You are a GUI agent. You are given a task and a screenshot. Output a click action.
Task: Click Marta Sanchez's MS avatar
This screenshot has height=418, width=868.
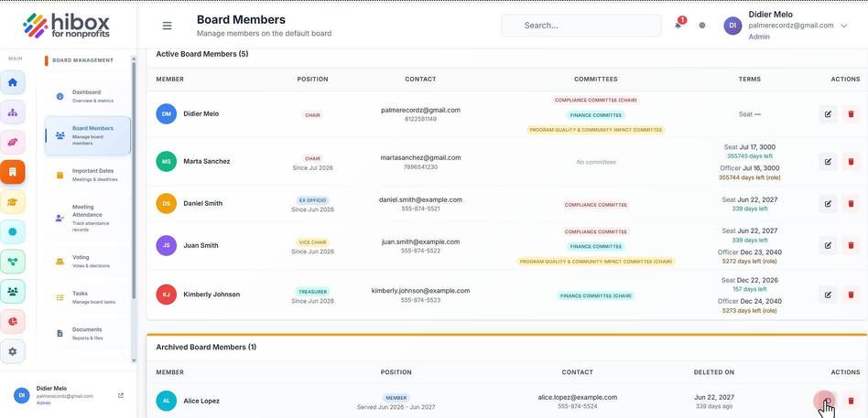coord(166,162)
